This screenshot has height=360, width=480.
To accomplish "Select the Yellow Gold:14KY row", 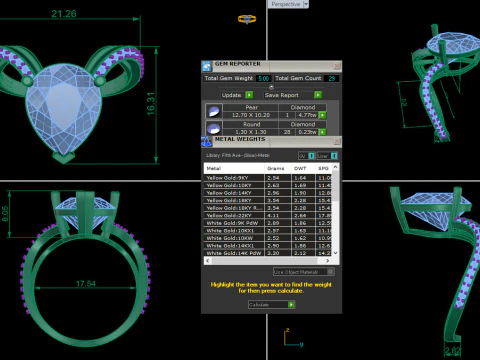I will [x=268, y=193].
